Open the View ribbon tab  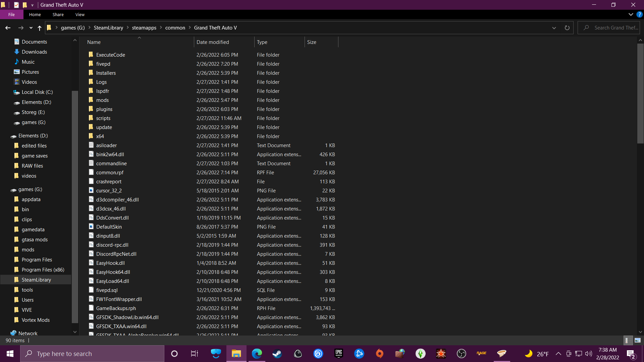pyautogui.click(x=80, y=14)
